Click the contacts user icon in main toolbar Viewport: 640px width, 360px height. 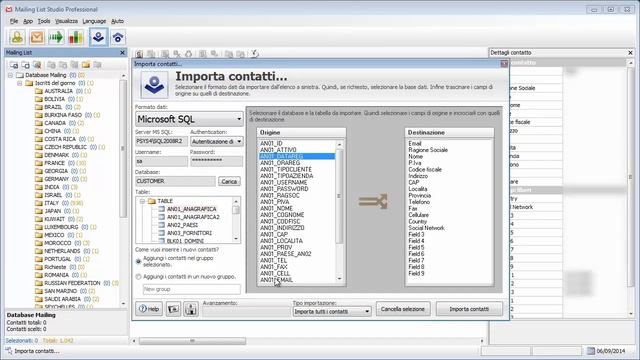pos(17,38)
